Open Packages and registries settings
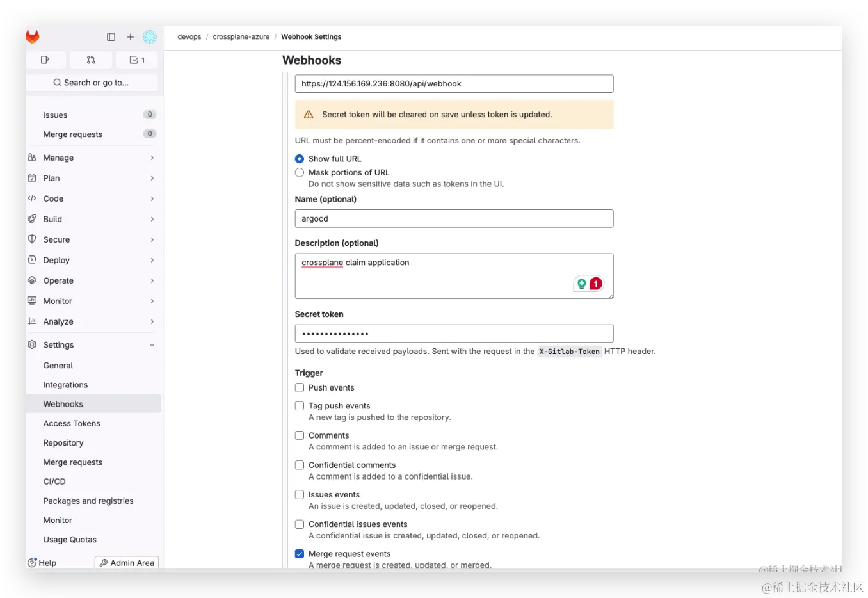This screenshot has height=598, width=868. (x=93, y=501)
